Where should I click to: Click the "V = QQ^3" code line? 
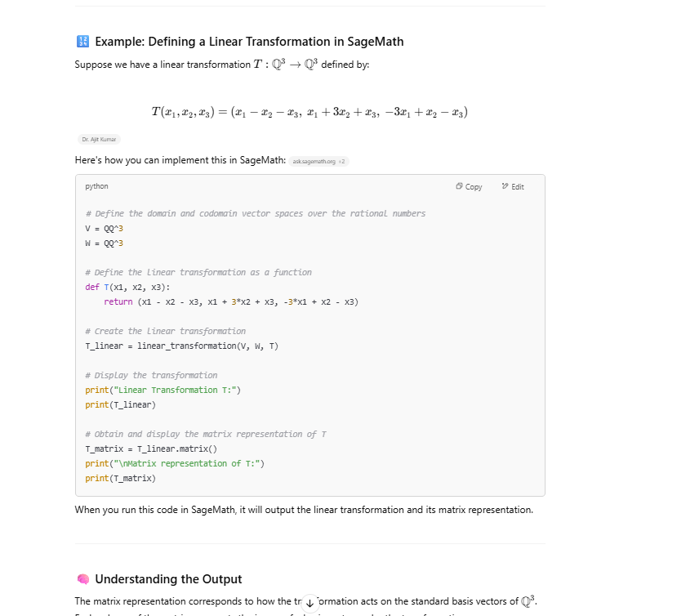(98, 228)
